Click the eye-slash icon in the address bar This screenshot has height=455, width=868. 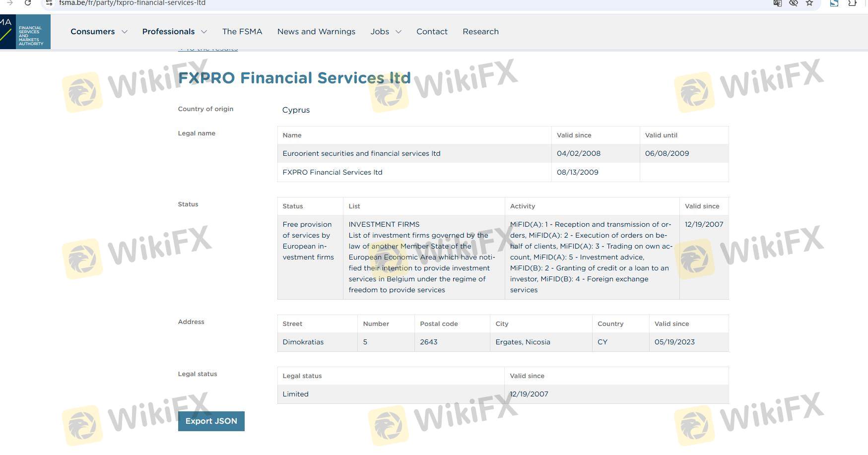pyautogui.click(x=794, y=3)
